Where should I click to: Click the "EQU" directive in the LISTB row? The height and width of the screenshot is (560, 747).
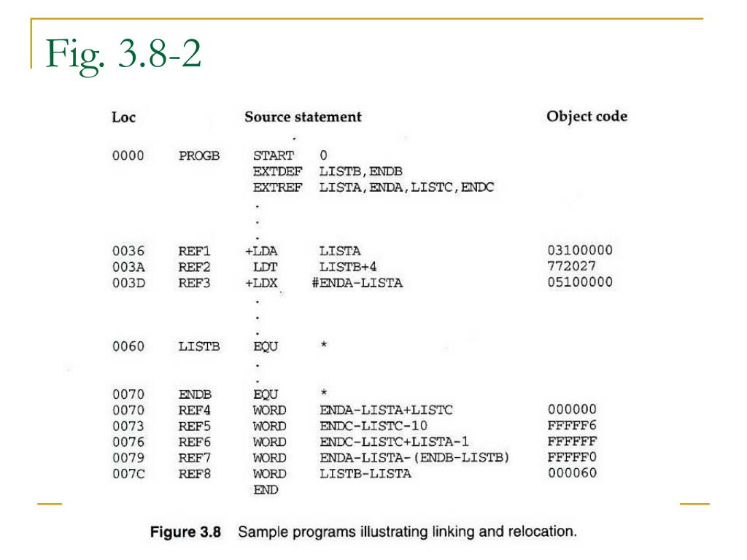[x=266, y=346]
